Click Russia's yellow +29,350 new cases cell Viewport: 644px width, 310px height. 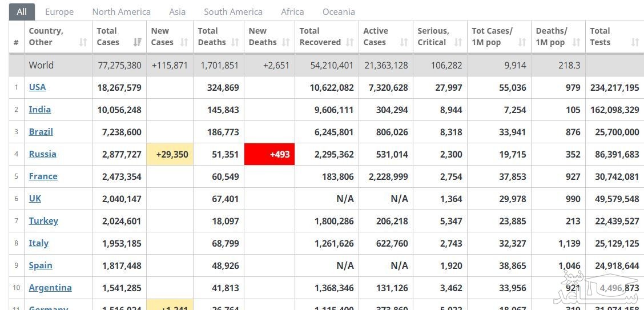coord(170,154)
